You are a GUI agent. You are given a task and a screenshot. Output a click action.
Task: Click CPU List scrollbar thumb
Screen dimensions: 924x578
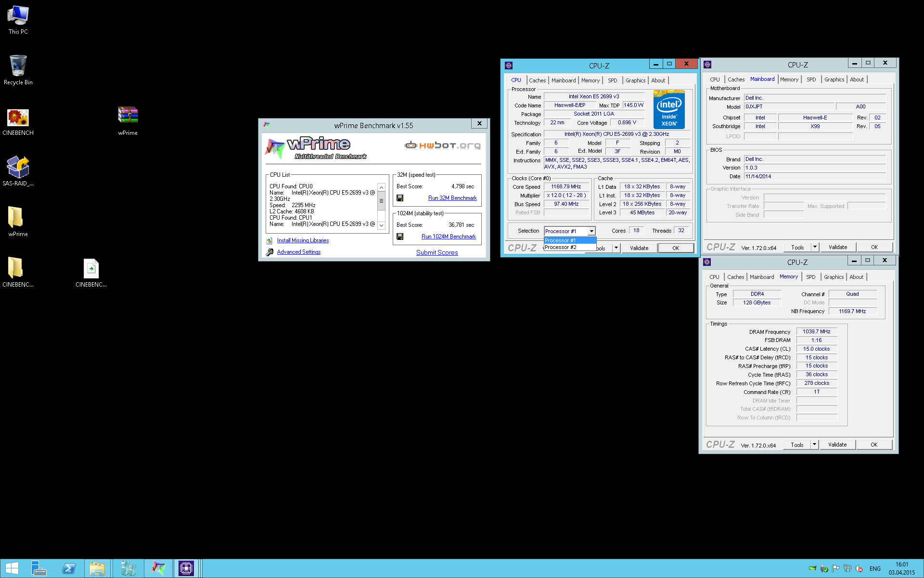coord(381,201)
